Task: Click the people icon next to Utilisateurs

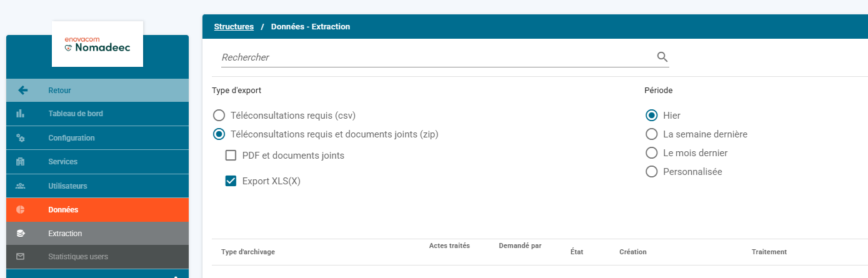Action: pyautogui.click(x=20, y=186)
